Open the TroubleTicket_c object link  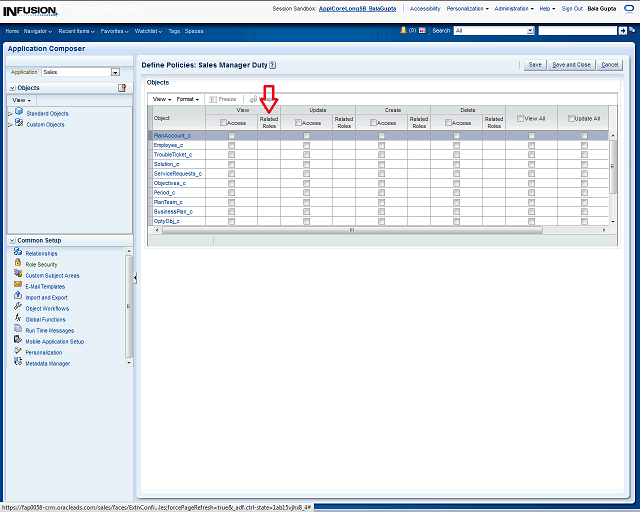point(172,154)
